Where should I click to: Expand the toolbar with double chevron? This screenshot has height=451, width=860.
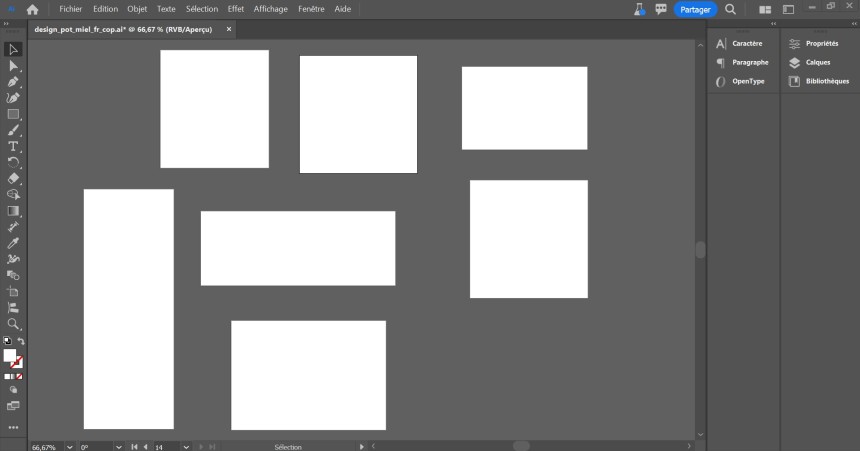point(6,24)
